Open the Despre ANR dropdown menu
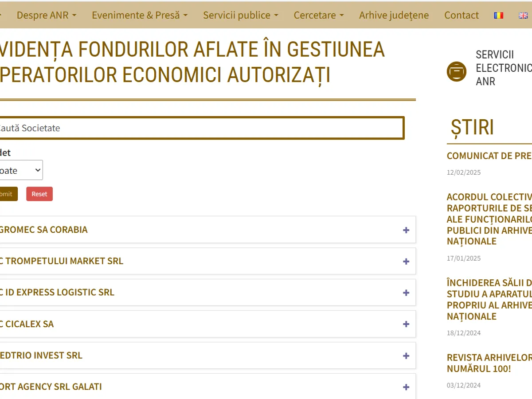 coord(46,15)
